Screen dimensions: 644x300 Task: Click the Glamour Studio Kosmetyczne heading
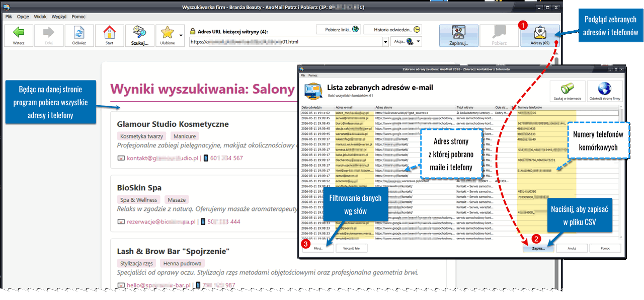tap(173, 124)
